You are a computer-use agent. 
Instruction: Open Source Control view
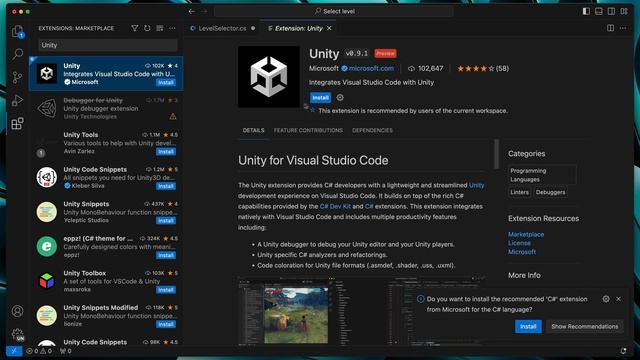[18, 77]
